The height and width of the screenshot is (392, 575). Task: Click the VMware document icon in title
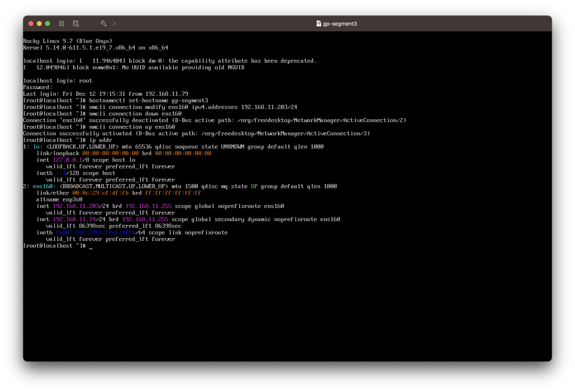319,24
